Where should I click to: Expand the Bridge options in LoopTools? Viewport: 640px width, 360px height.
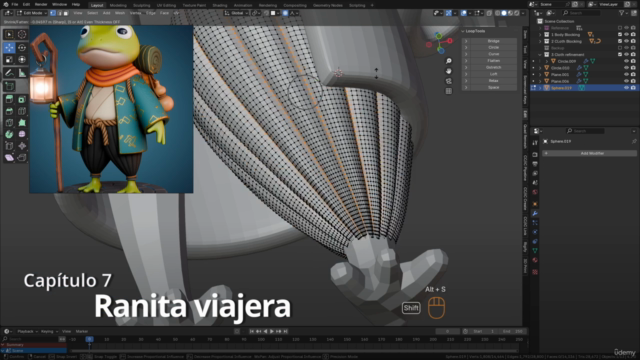coord(466,41)
